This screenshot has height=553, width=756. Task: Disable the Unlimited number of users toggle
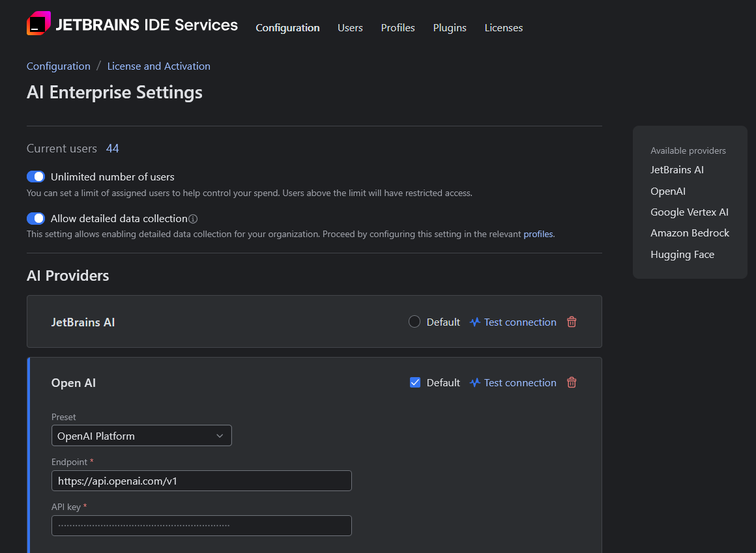pos(36,176)
